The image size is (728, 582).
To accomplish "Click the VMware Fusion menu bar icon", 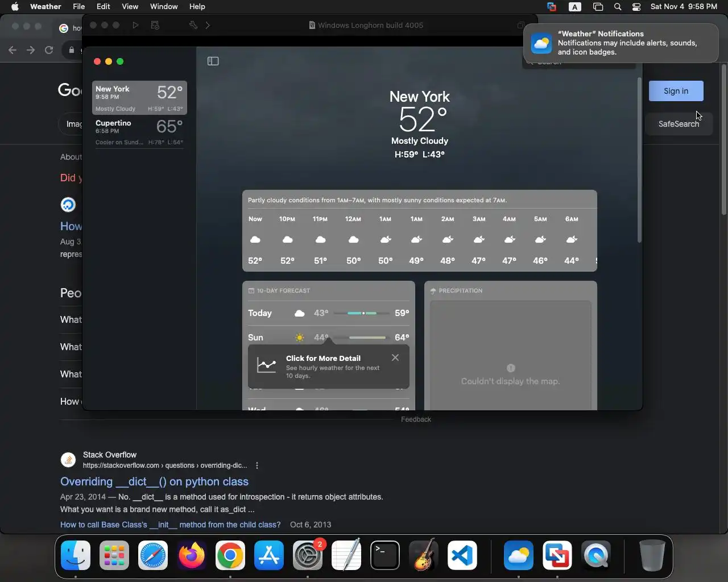I will pos(551,7).
